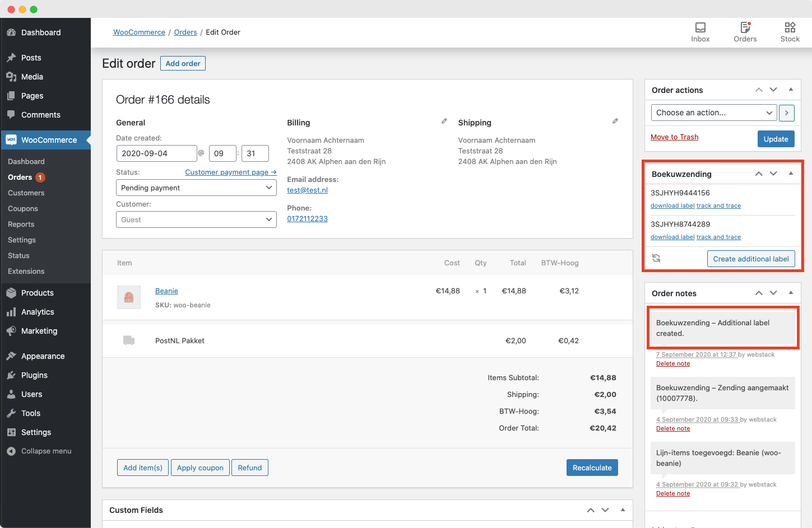Image resolution: width=812 pixels, height=528 pixels.
Task: Open WooCommerce Reports submenu item
Action: (x=21, y=224)
